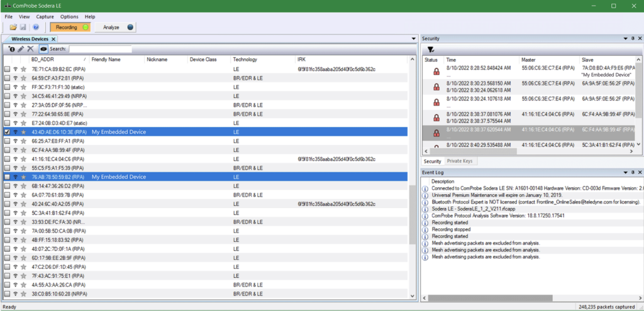Open the help question mark icon
The height and width of the screenshot is (311, 644).
coord(36,28)
